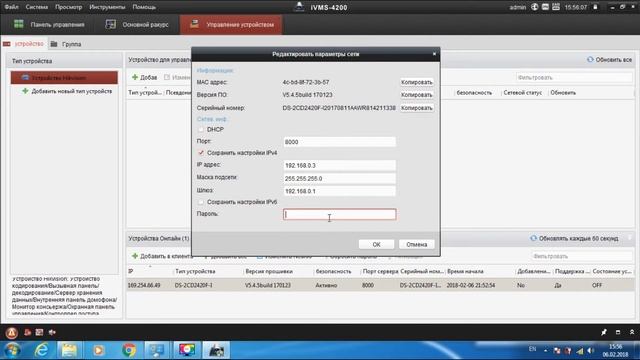Image resolution: width=640 pixels, height=360 pixels.
Task: Switch to the Основной ракурс tab
Action: point(137,24)
